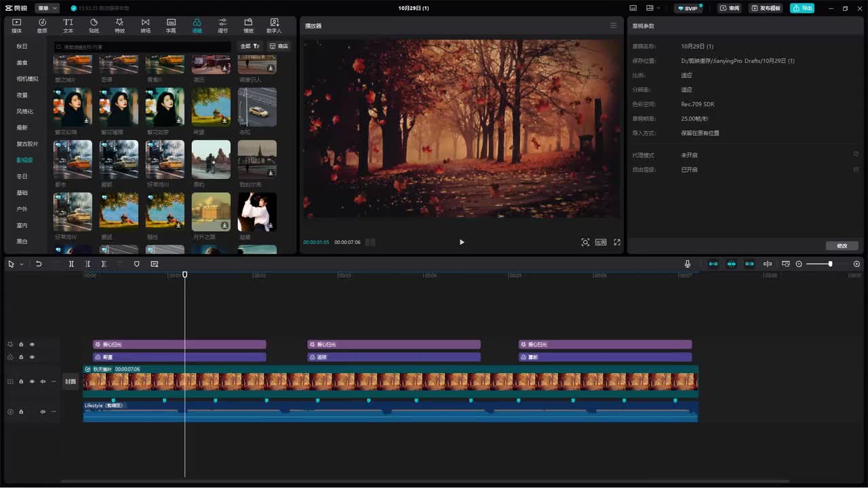This screenshot has width=868, height=488.
Task: Click the undo icon in timeline toolbar
Action: [39, 264]
